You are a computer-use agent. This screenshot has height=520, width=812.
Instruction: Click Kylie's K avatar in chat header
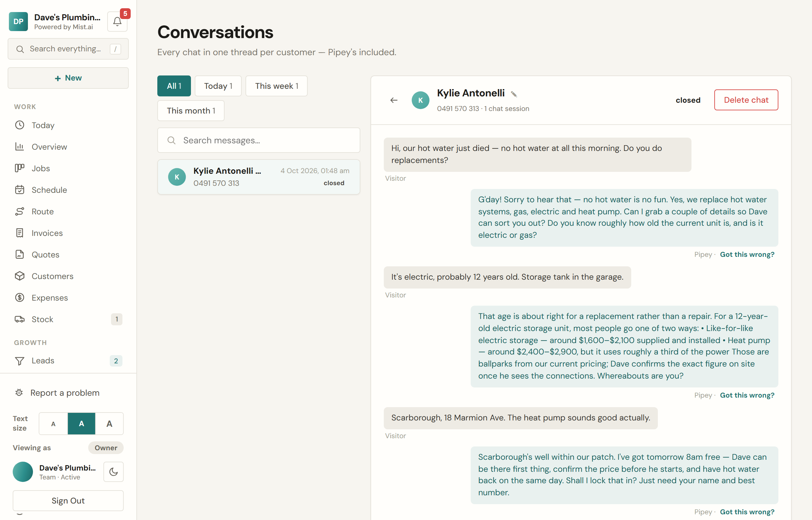click(x=421, y=100)
